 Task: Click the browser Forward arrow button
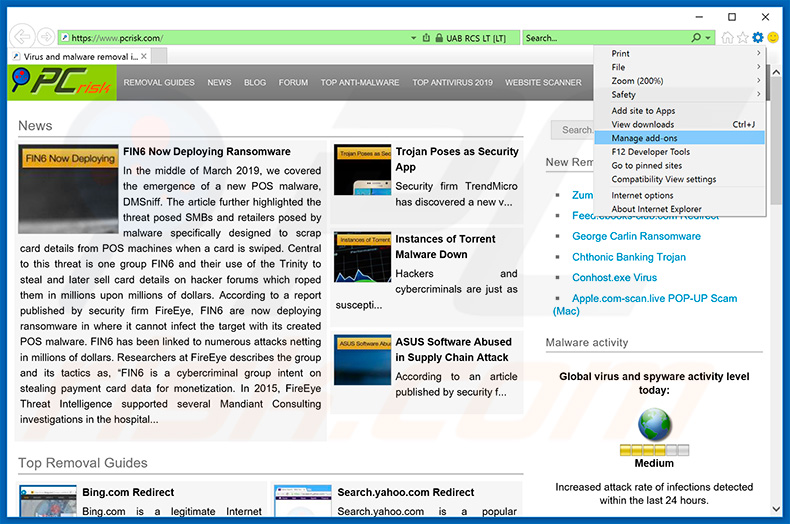46,37
